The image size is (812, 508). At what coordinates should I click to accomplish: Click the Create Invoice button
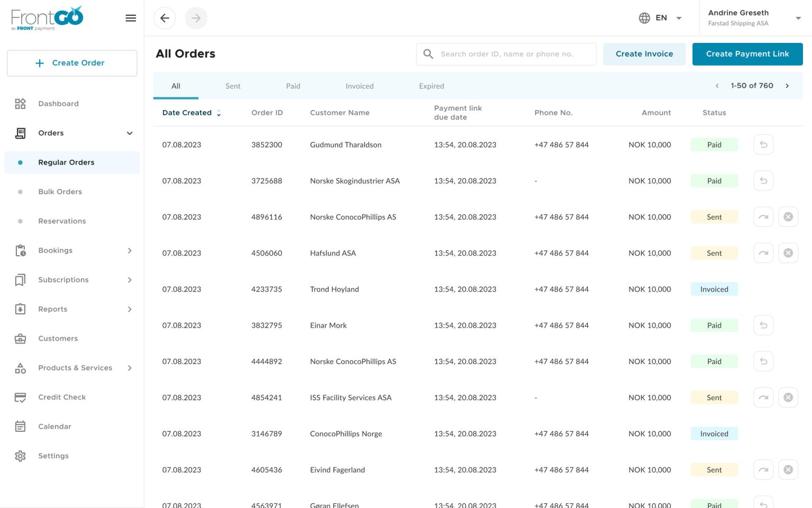pyautogui.click(x=644, y=54)
